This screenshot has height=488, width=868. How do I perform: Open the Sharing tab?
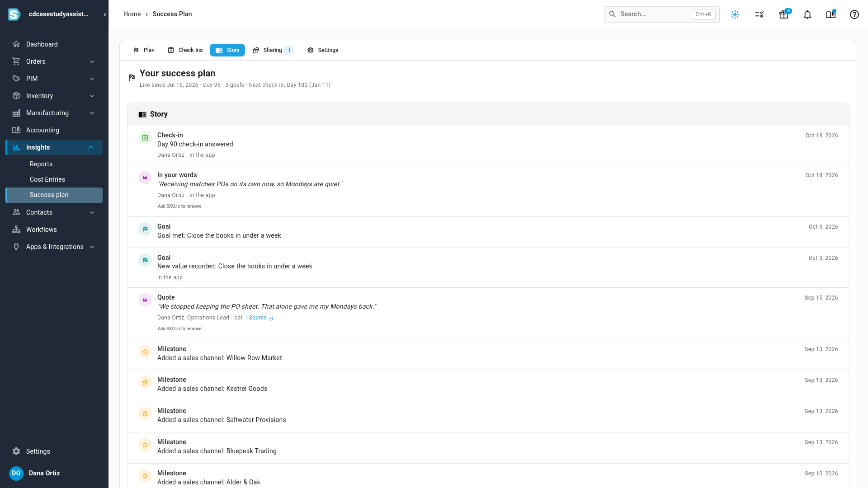pyautogui.click(x=273, y=50)
